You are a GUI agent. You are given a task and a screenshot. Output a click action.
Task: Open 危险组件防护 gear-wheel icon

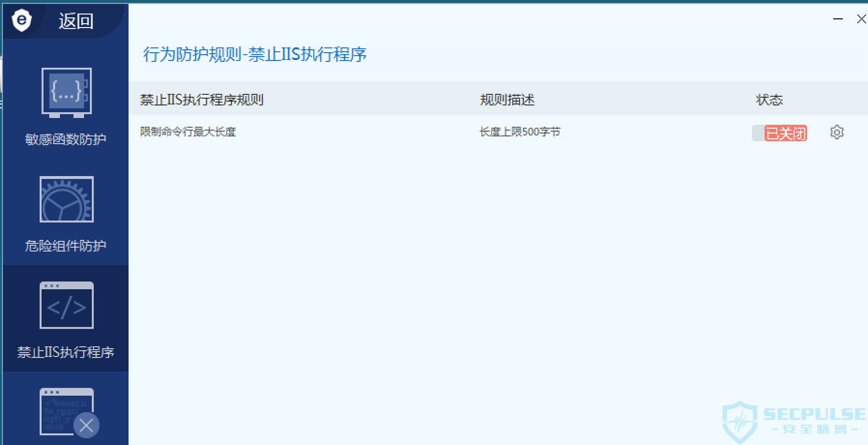(66, 199)
